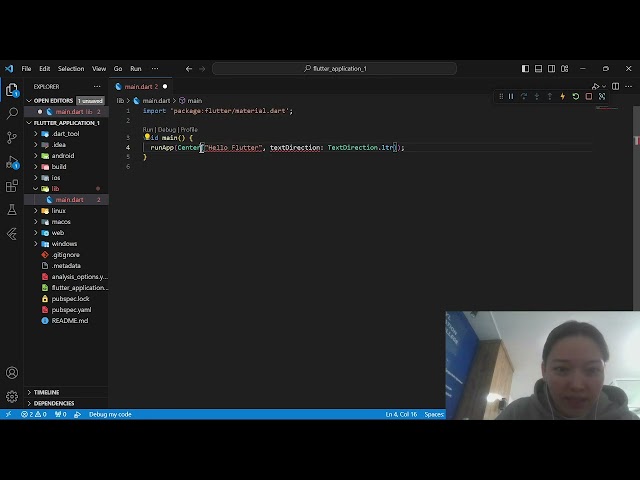Open the Customize Layout button

tap(564, 69)
